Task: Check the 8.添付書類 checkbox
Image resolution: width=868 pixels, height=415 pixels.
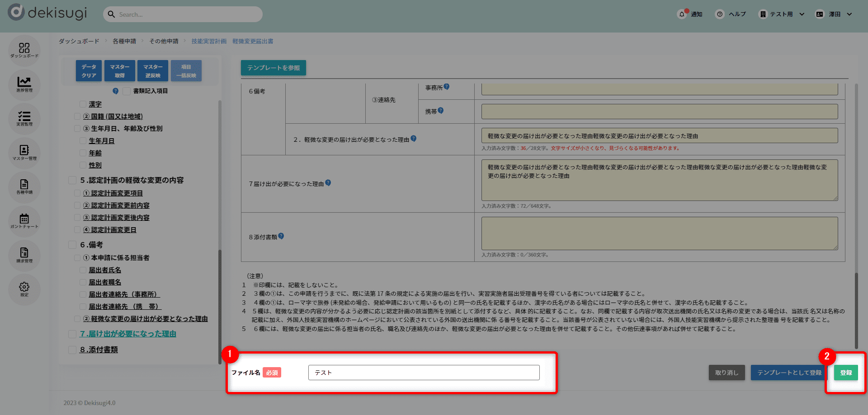Action: tap(72, 350)
